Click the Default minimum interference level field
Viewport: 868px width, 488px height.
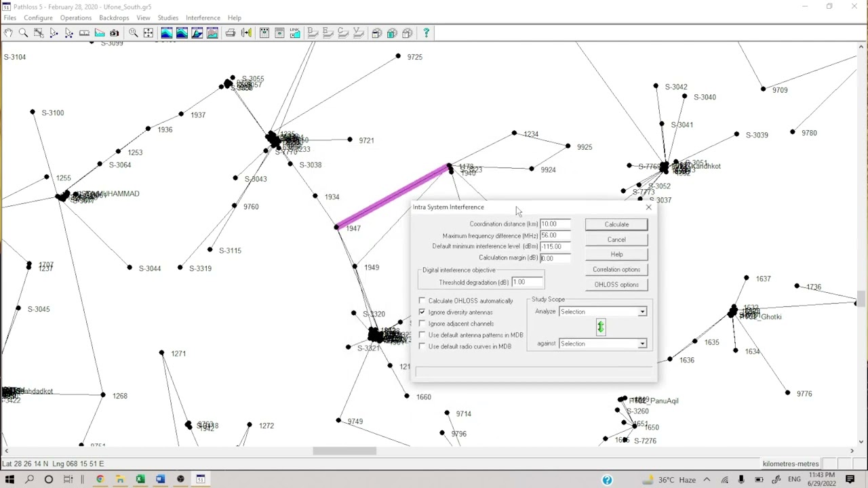coord(555,247)
